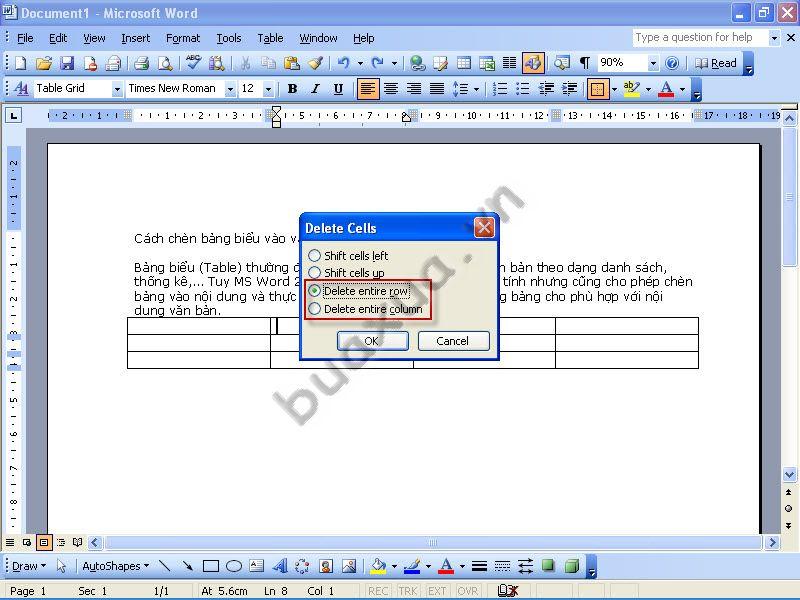Open the Table menu
Image resolution: width=800 pixels, height=600 pixels.
point(270,38)
